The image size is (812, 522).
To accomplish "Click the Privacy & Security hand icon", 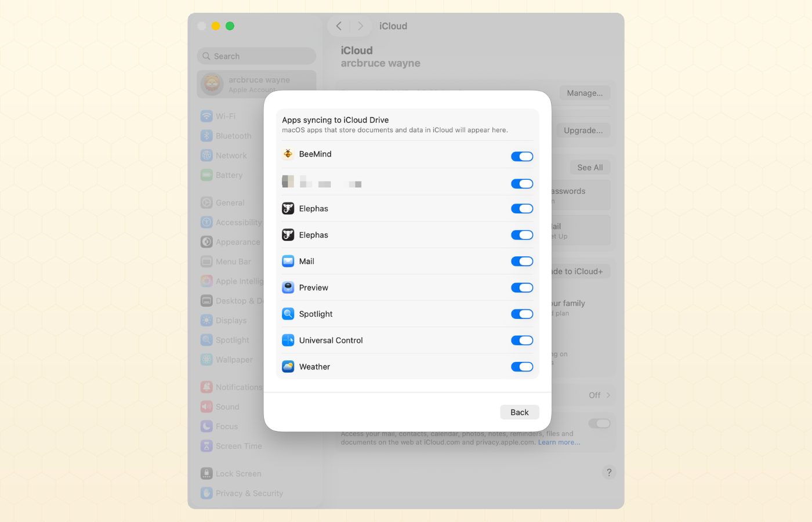I will pos(206,493).
